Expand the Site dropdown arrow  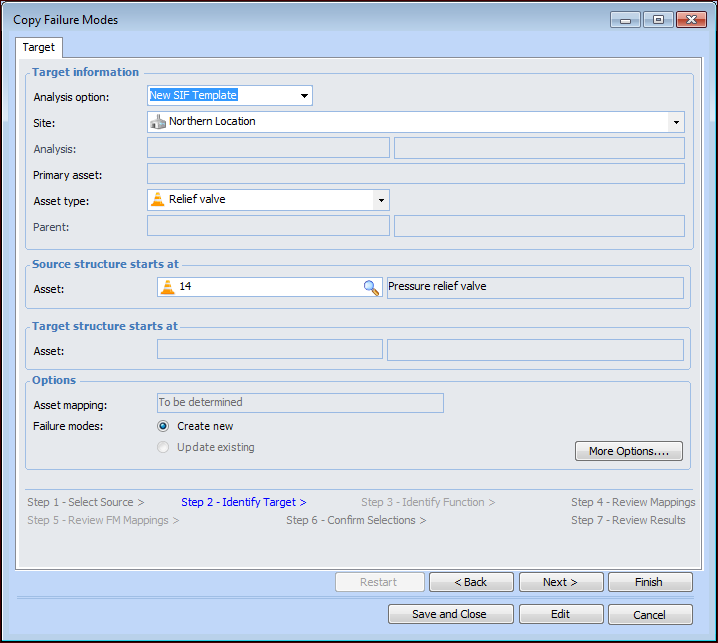point(676,122)
